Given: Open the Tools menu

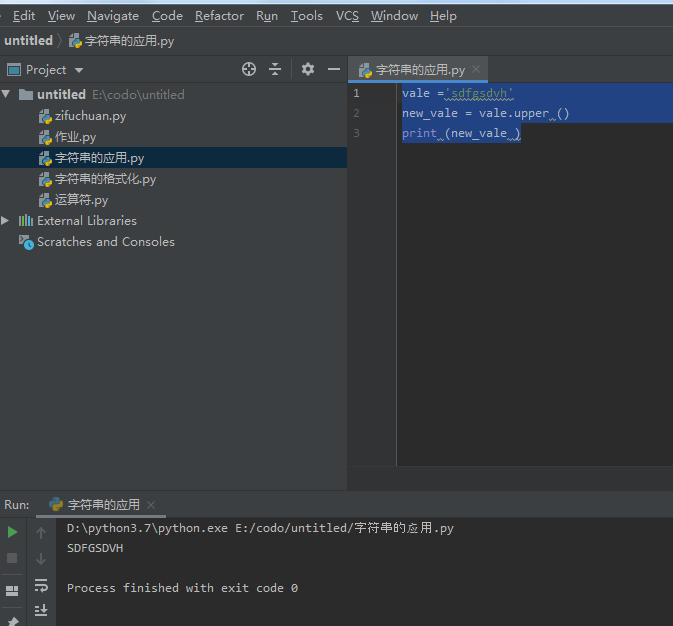Looking at the screenshot, I should point(306,16).
